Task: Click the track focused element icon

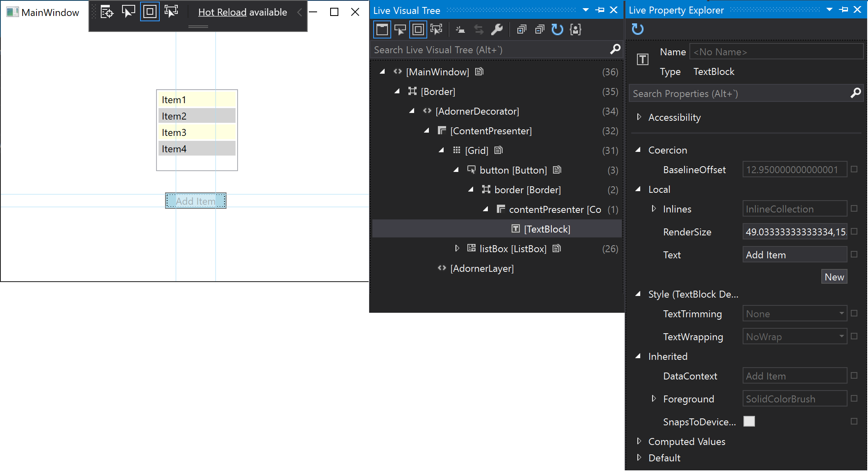Action: click(437, 30)
